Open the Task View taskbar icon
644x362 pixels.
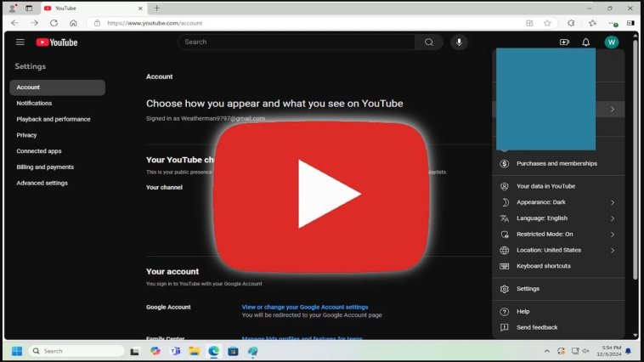[134, 351]
